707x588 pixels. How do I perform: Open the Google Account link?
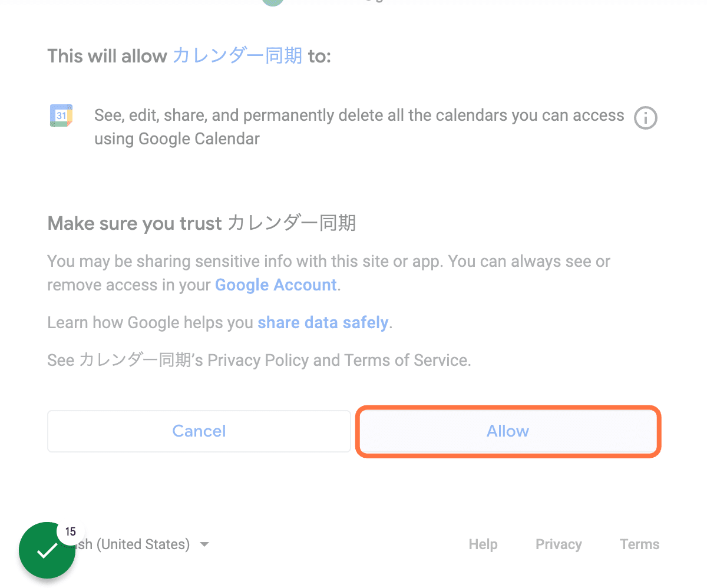click(276, 285)
